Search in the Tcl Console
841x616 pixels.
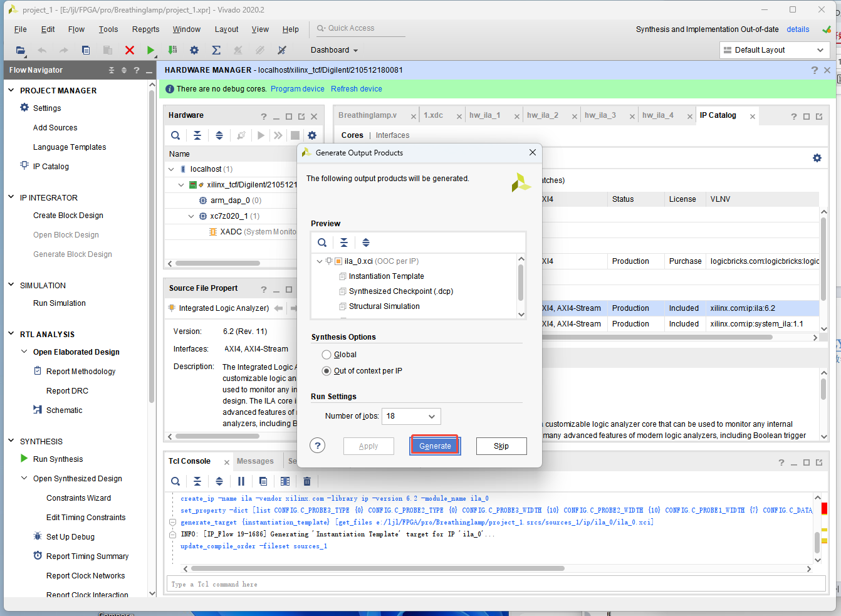coord(175,481)
